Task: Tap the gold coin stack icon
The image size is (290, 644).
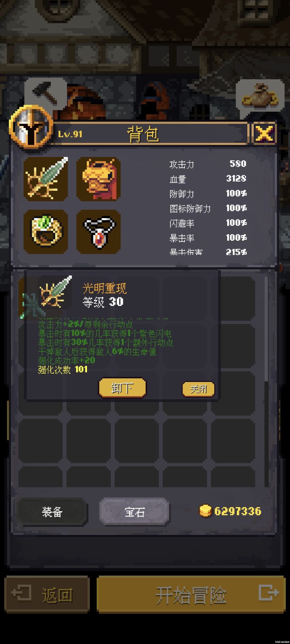Action: 205,511
